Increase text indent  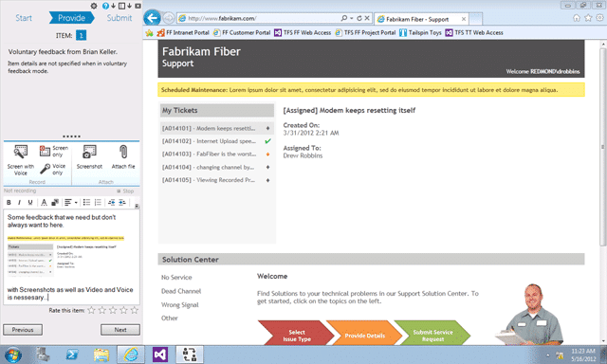(122, 202)
